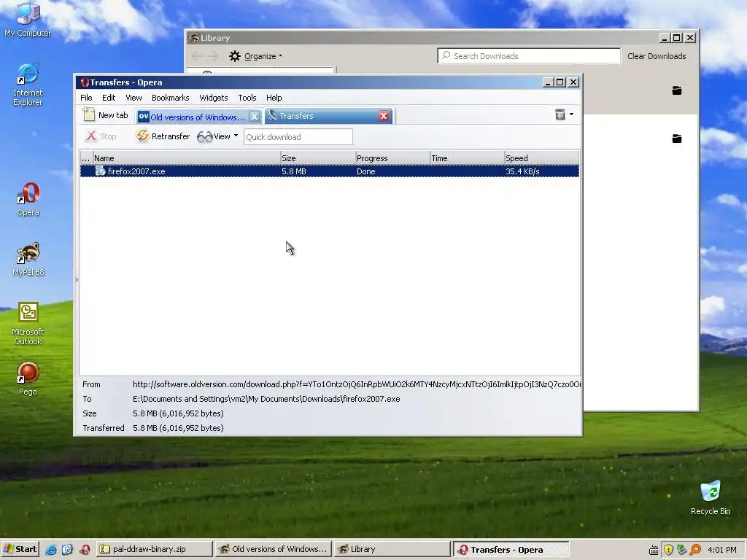Sort transfers by Time column
Viewport: 747px width, 560px height.
point(468,158)
